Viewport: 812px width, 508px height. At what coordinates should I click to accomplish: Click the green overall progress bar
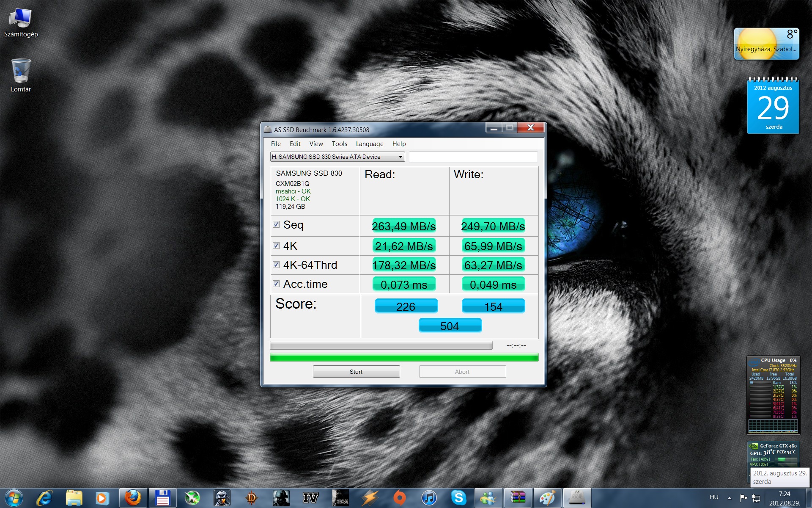[x=404, y=358]
